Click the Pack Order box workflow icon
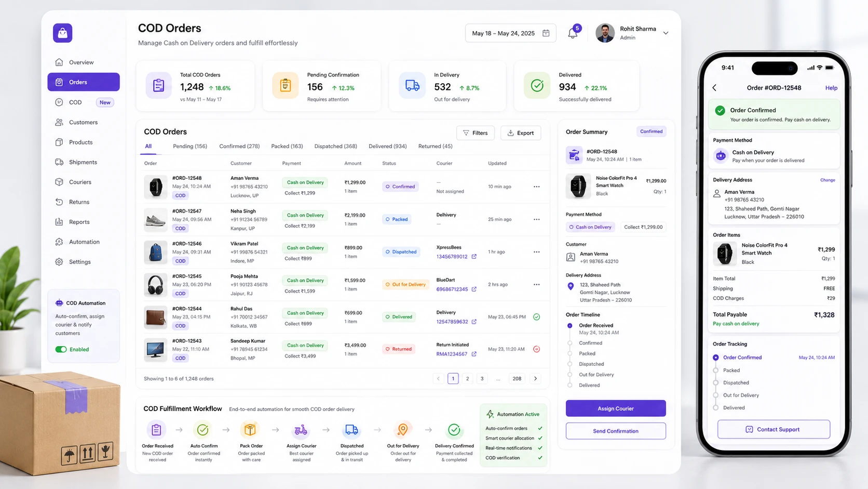 click(x=250, y=430)
